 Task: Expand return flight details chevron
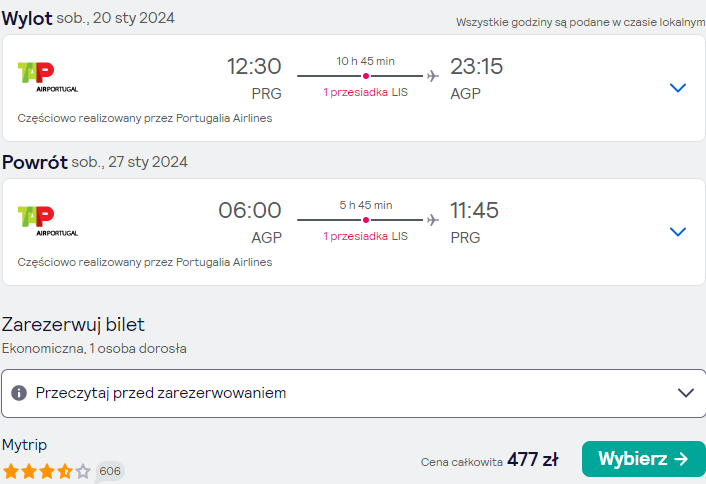[x=678, y=231]
